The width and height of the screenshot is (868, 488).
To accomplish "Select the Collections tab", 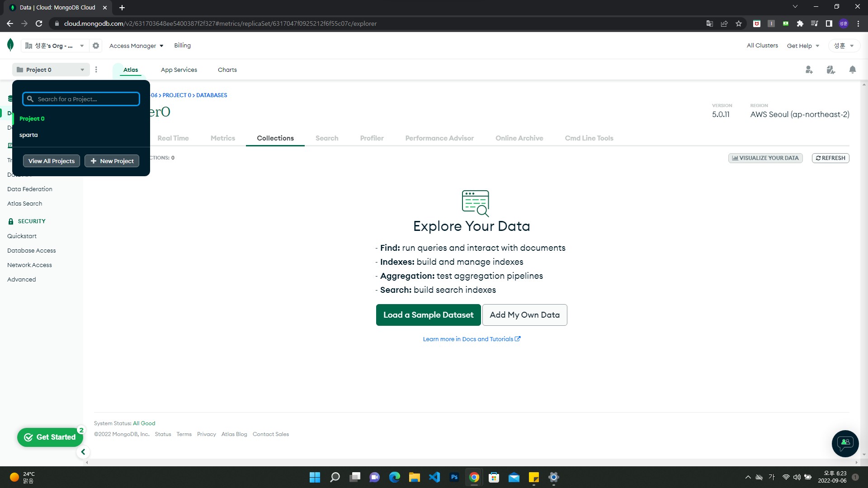I will coord(275,138).
